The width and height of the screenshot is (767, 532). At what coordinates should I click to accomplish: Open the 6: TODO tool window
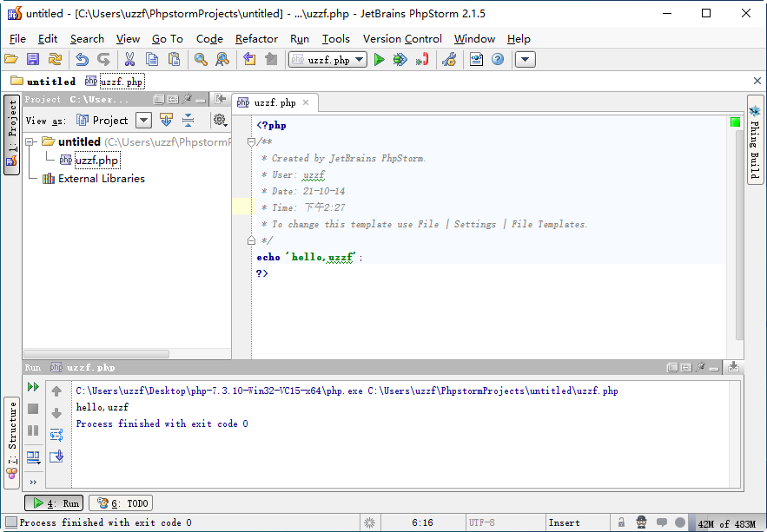coord(121,503)
